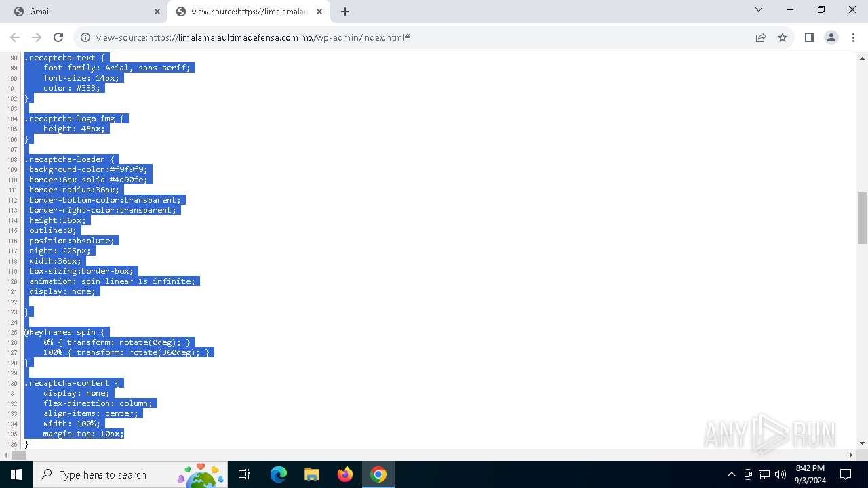The height and width of the screenshot is (488, 868).
Task: Click the '0% { transform: rotate(0deg); }' line
Action: pyautogui.click(x=117, y=342)
